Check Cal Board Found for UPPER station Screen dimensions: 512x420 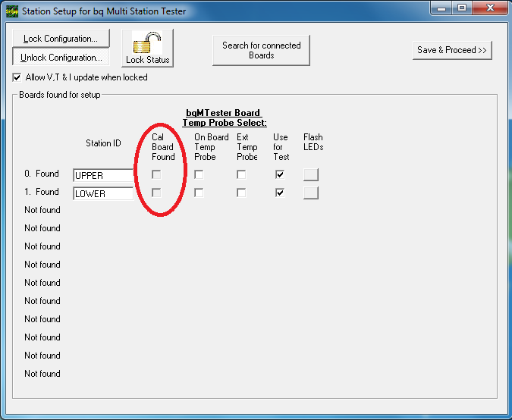pos(156,174)
